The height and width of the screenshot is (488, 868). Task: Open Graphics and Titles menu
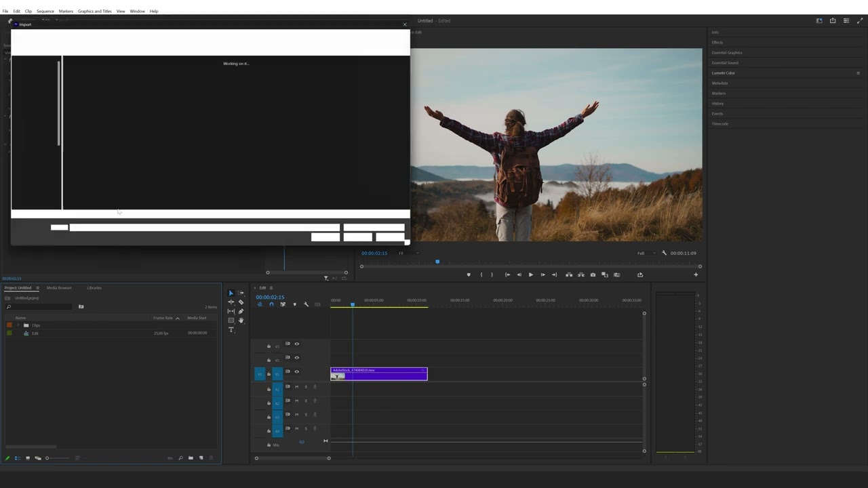pyautogui.click(x=95, y=11)
